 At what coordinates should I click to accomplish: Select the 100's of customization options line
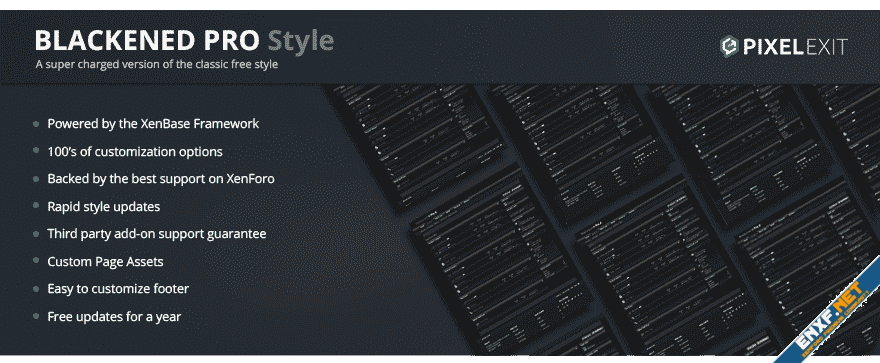pyautogui.click(x=135, y=151)
